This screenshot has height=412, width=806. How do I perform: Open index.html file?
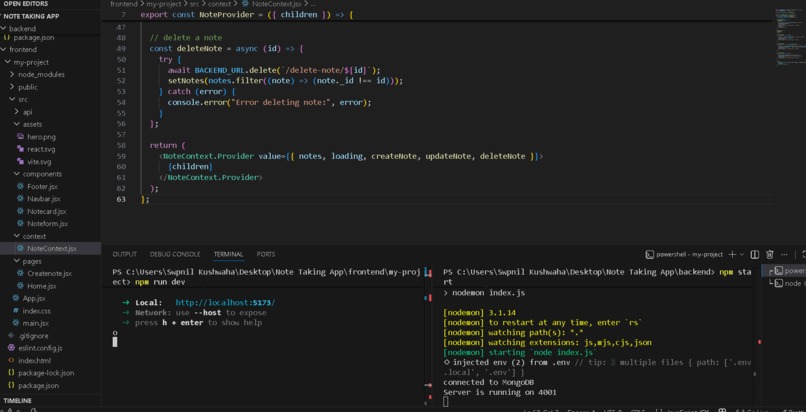click(50, 361)
